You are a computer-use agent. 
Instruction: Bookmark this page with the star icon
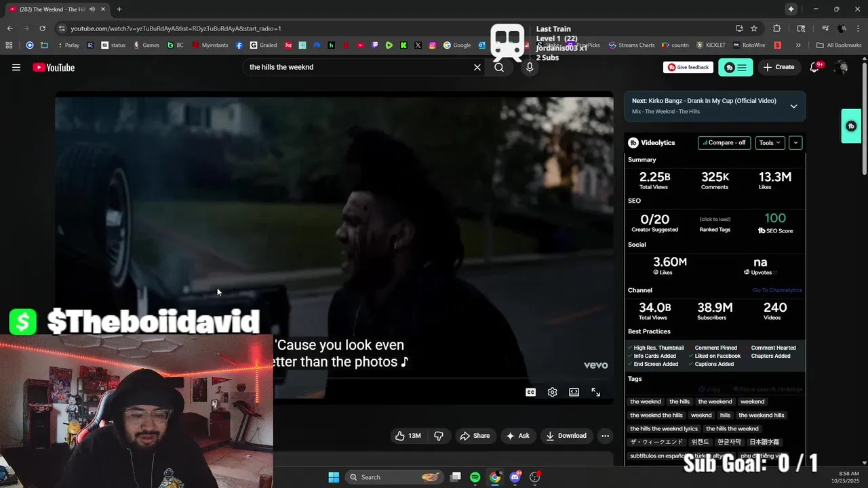(754, 28)
